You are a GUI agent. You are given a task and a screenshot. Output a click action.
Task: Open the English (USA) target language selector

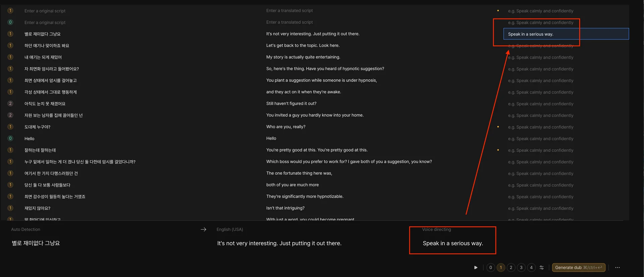[x=230, y=229]
